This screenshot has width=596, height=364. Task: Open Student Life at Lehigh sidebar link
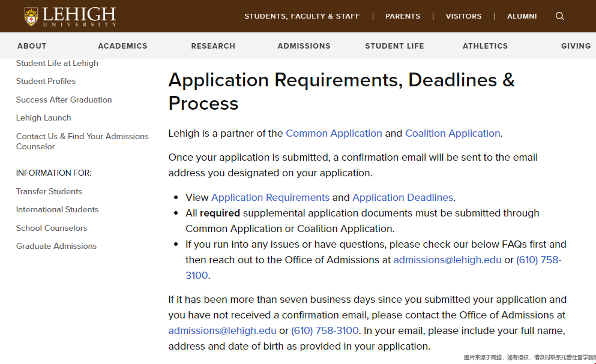(x=57, y=63)
